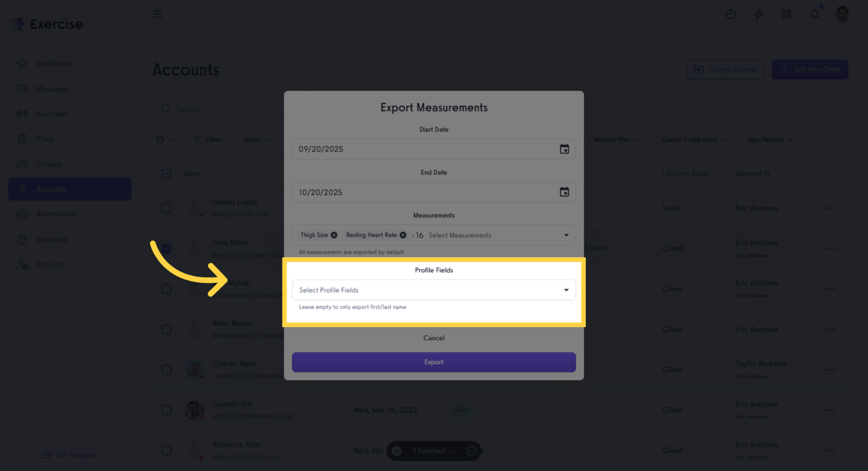Open the Select Profile Fields dropdown
The height and width of the screenshot is (471, 868).
[434, 290]
